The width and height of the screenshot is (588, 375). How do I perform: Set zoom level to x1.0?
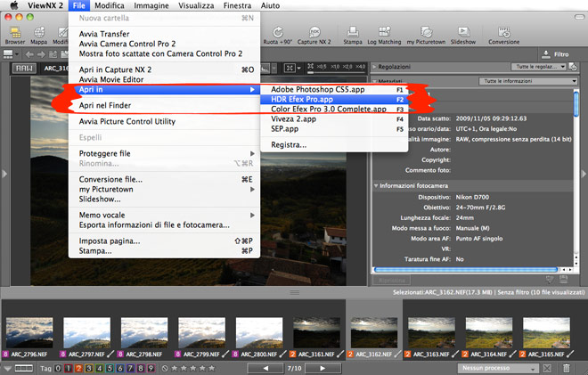tap(335, 67)
